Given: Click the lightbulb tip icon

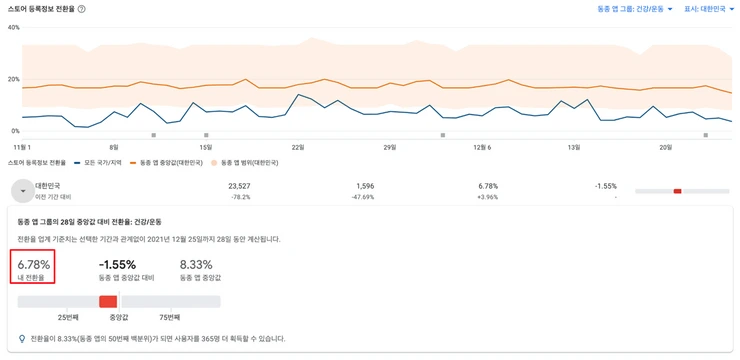Looking at the screenshot, I should 22,339.
